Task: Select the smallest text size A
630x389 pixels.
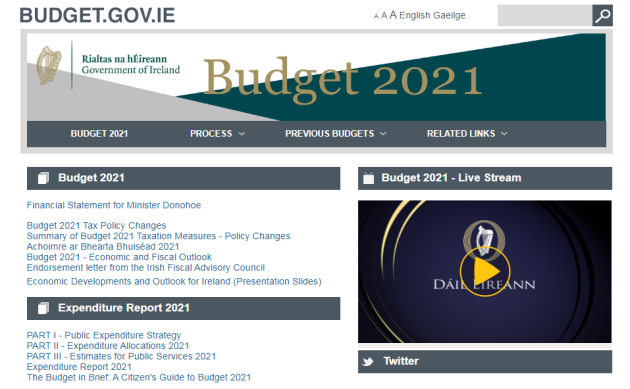Action: coord(376,16)
